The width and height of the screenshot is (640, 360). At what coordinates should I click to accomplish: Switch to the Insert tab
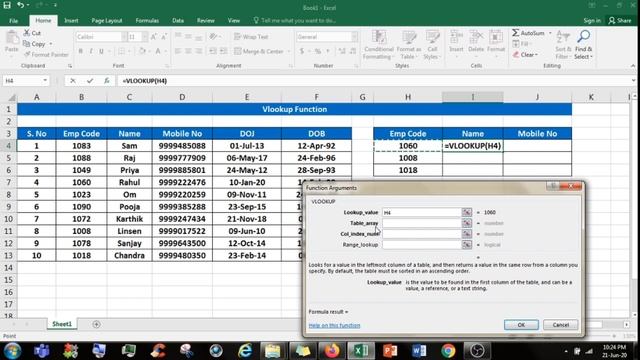coord(71,20)
